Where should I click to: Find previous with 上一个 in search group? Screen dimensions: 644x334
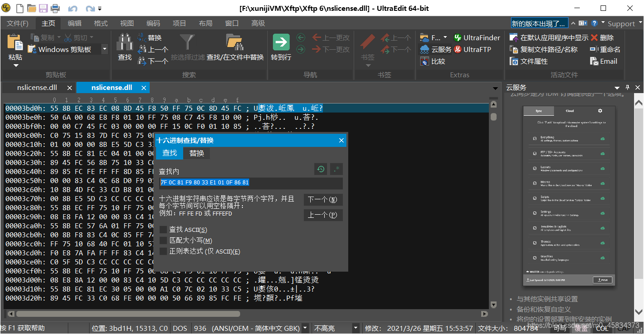coord(153,49)
